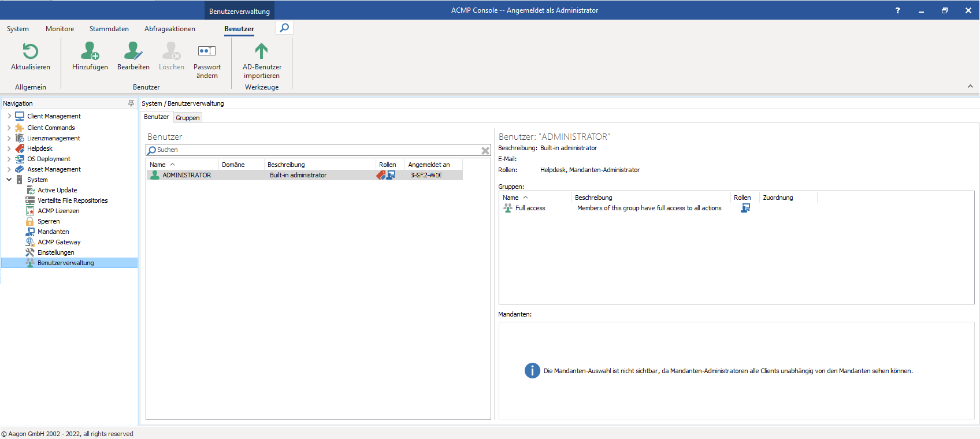Click the ADMINISTRATOR user icon in the list
Viewport: 980px width, 439px height.
[155, 175]
